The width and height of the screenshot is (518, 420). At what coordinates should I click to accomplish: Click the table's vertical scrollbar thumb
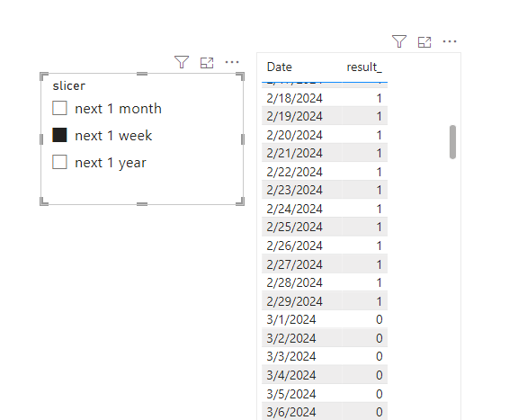click(452, 142)
